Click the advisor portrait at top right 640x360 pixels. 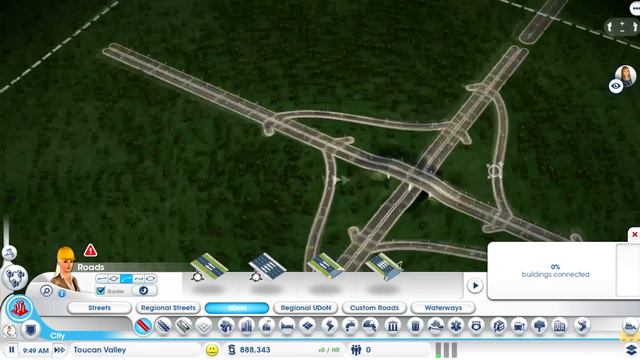[x=626, y=76]
